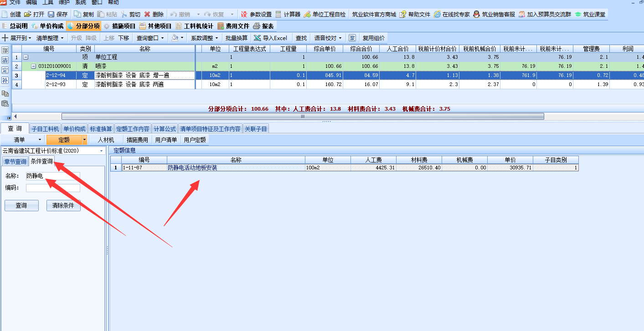Switch to 标准换算 tab

coord(101,129)
